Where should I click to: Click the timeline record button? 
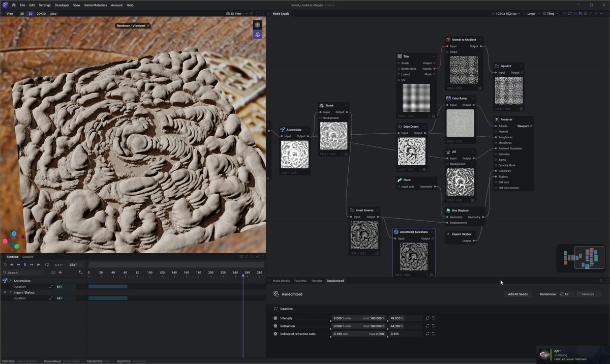tap(60, 272)
